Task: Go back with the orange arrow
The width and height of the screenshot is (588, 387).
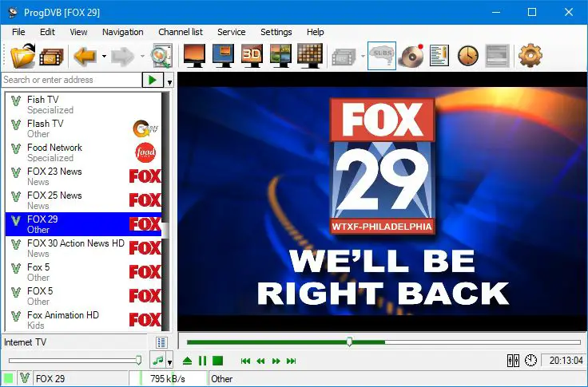Action: tap(85, 56)
